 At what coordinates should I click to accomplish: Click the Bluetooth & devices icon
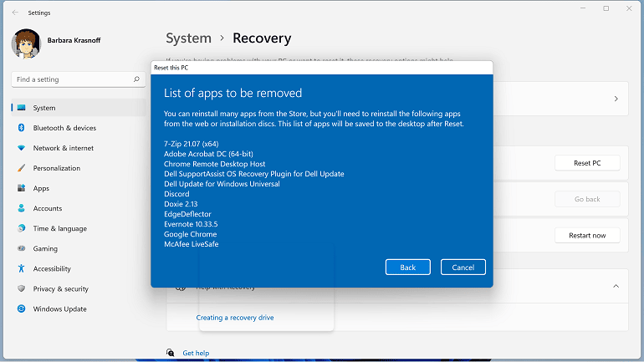(22, 128)
